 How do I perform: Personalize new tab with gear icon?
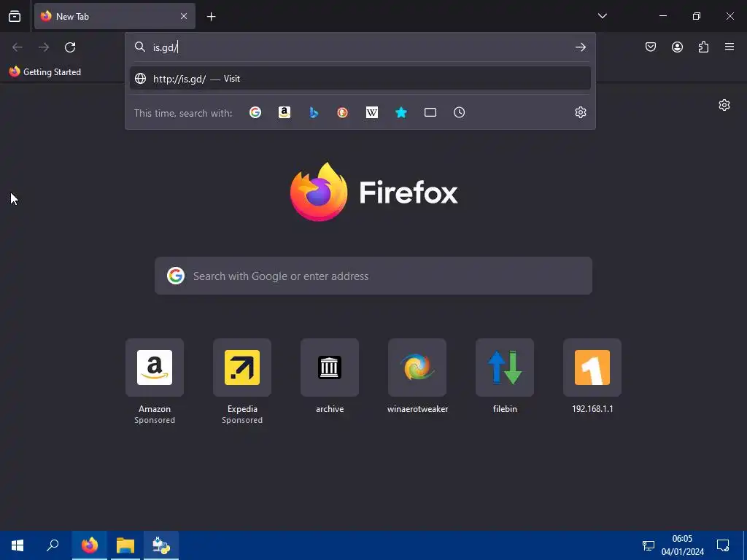[724, 105]
